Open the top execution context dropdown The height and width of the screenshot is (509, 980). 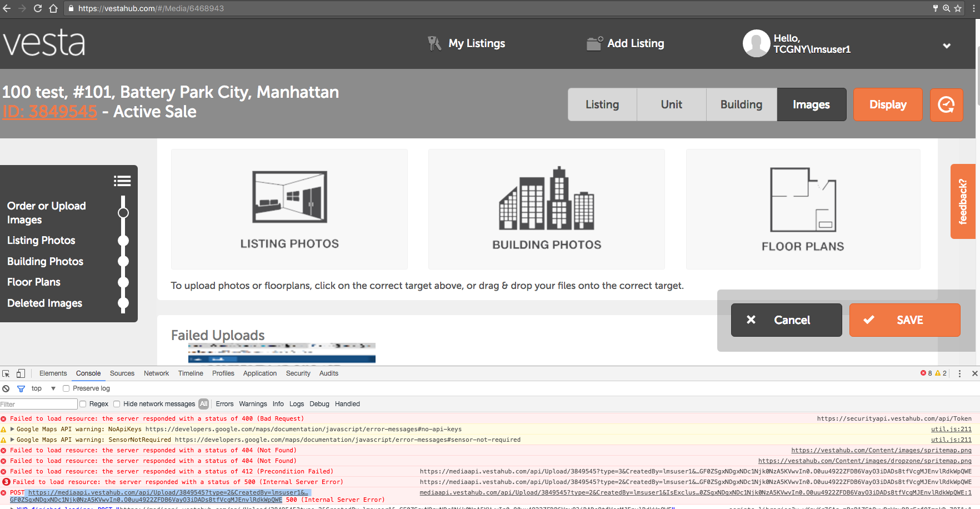pyautogui.click(x=44, y=388)
